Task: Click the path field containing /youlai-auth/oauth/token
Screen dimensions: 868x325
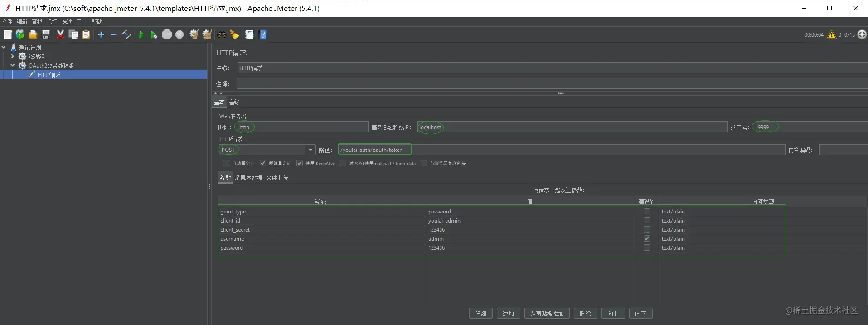Action: (562, 150)
